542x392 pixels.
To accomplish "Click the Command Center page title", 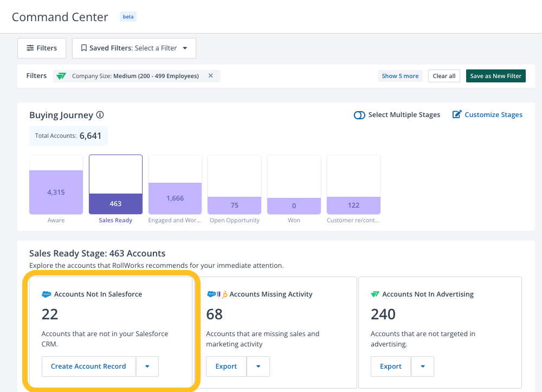I will 60,17.
